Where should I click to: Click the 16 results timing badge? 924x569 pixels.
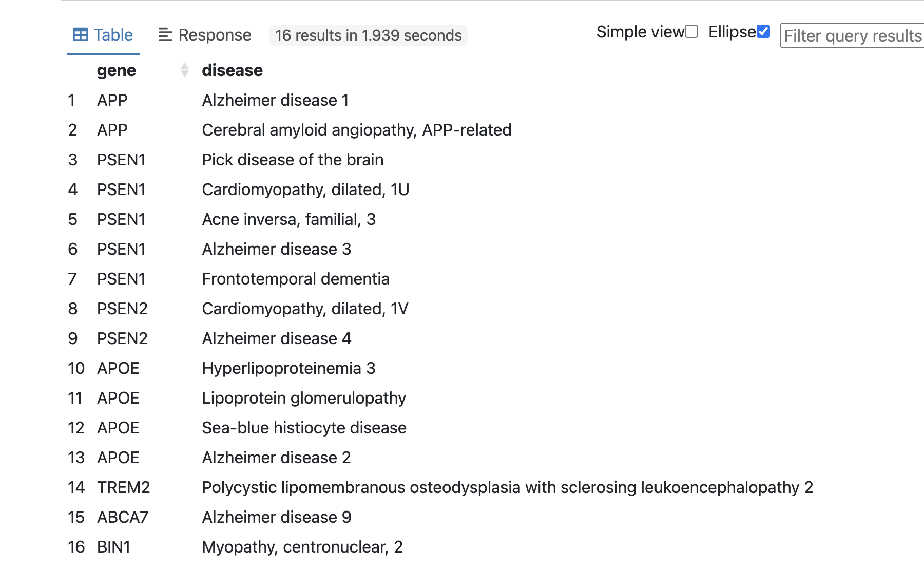pos(369,35)
